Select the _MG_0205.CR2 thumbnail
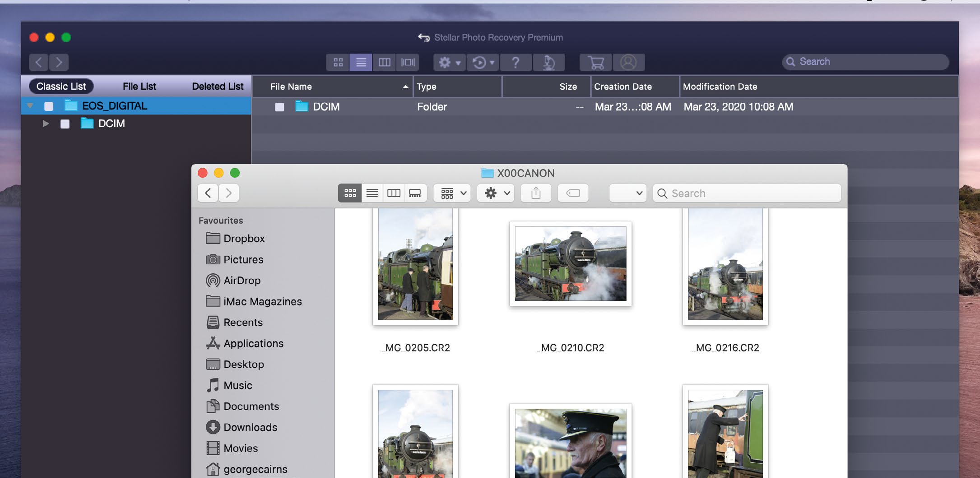The image size is (980, 478). [x=415, y=266]
